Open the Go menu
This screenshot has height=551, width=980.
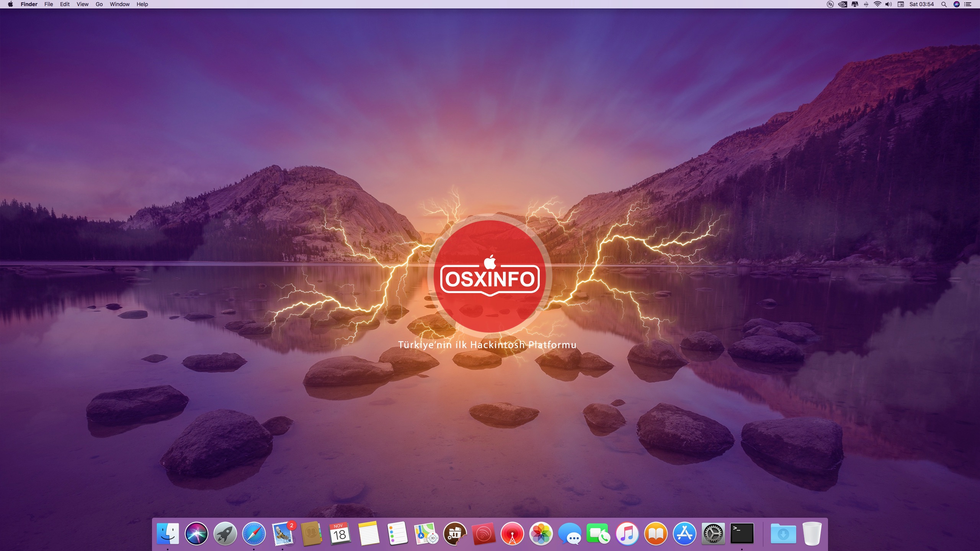tap(99, 4)
